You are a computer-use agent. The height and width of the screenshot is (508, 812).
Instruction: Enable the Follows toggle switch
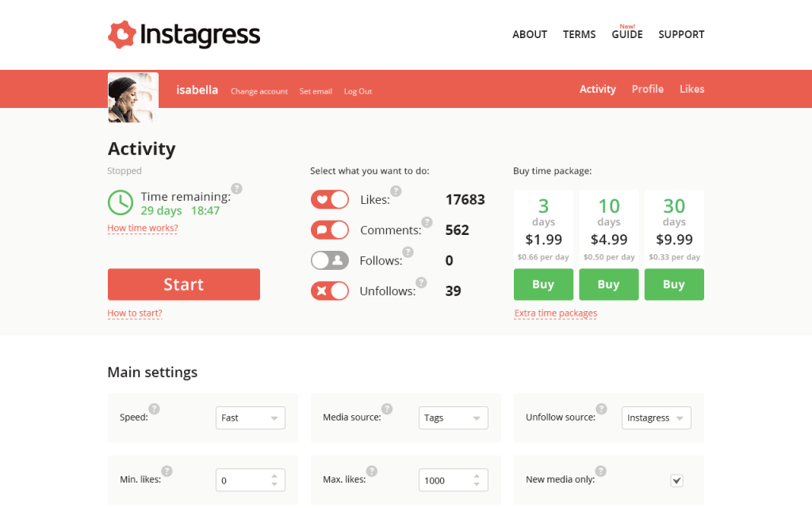[330, 260]
